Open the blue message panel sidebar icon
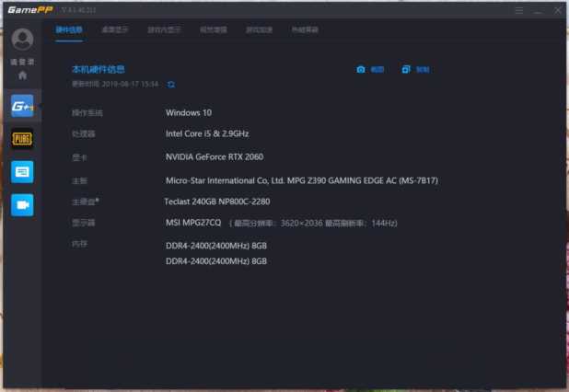569x392 pixels. pos(22,171)
